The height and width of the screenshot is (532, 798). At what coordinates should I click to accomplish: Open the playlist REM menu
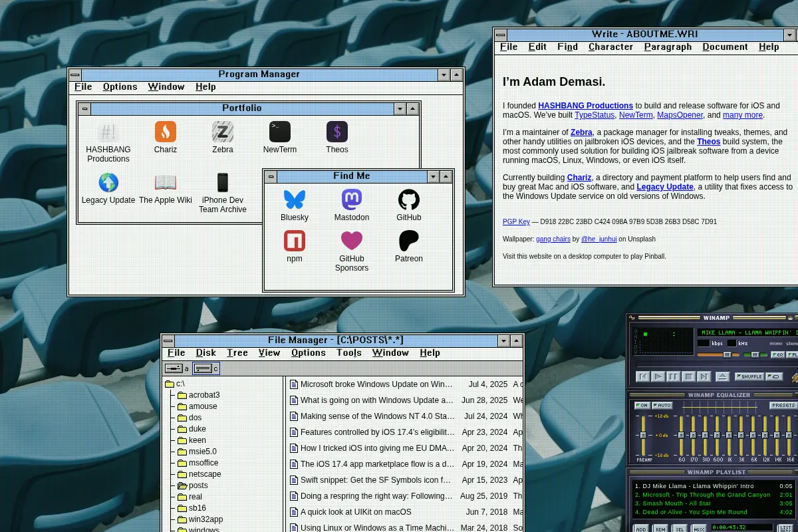pyautogui.click(x=660, y=529)
